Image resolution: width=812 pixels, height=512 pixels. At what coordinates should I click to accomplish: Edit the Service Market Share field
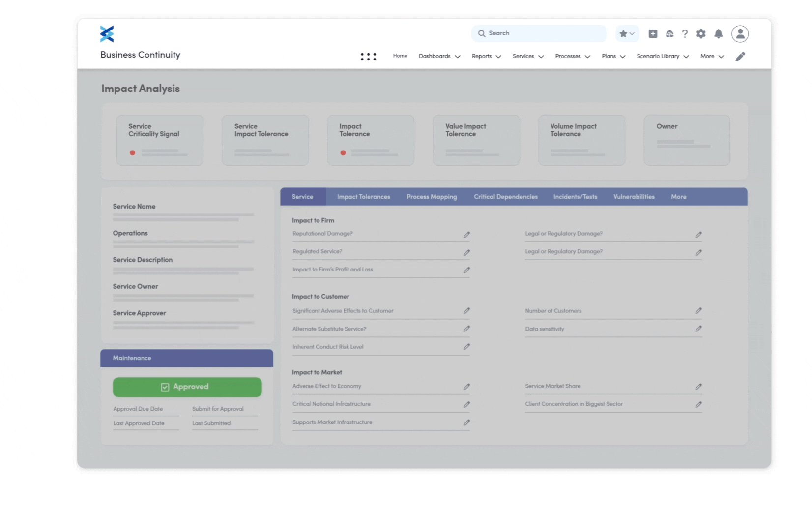coord(698,387)
